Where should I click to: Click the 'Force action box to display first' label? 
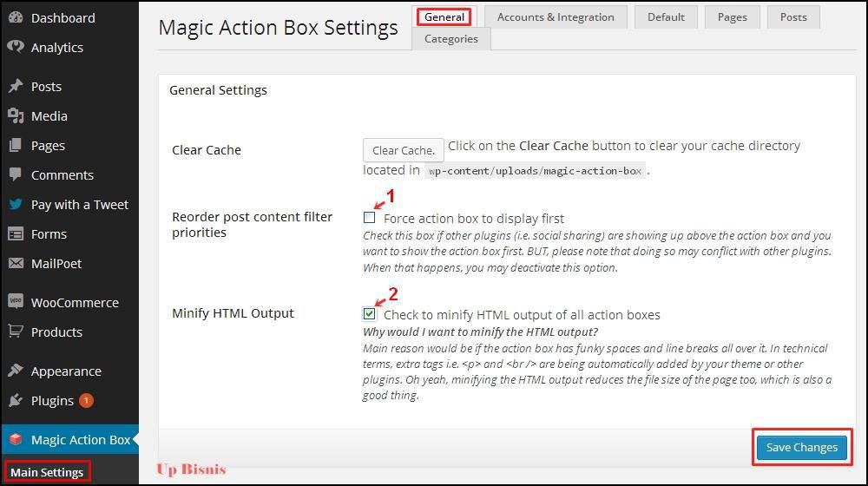(474, 219)
